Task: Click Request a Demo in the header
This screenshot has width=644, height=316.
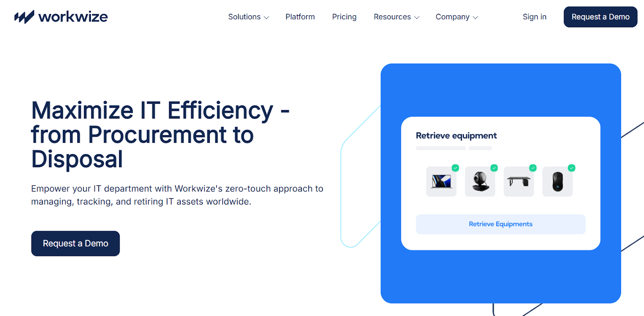Action: (x=601, y=17)
